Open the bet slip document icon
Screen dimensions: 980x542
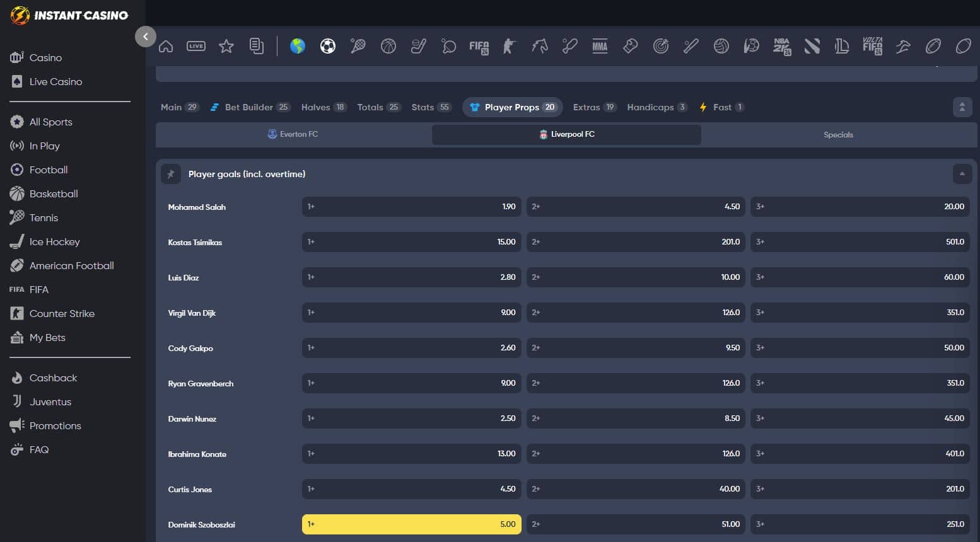(x=257, y=46)
